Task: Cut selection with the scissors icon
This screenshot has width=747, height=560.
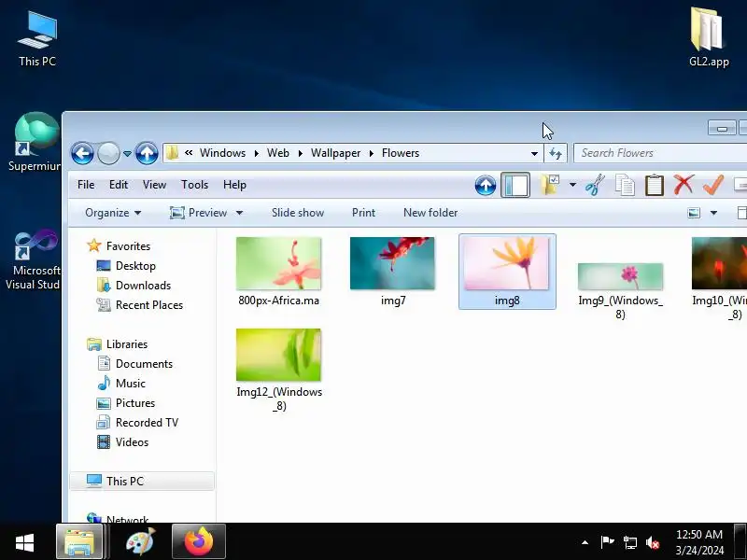Action: click(595, 185)
